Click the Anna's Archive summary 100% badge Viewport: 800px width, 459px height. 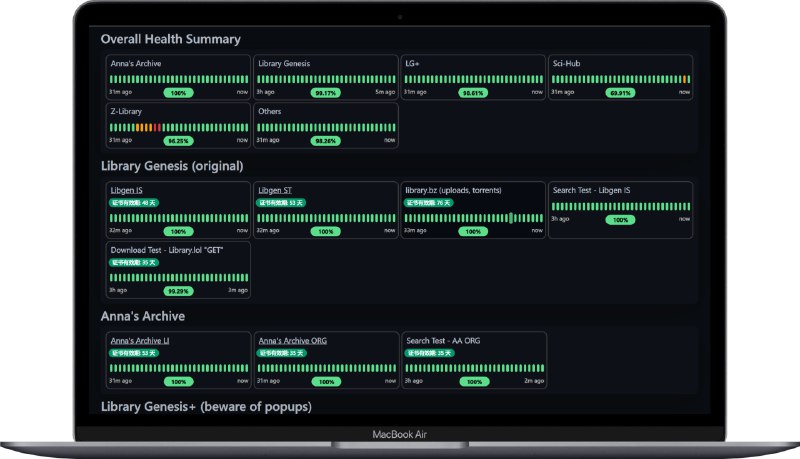point(178,92)
